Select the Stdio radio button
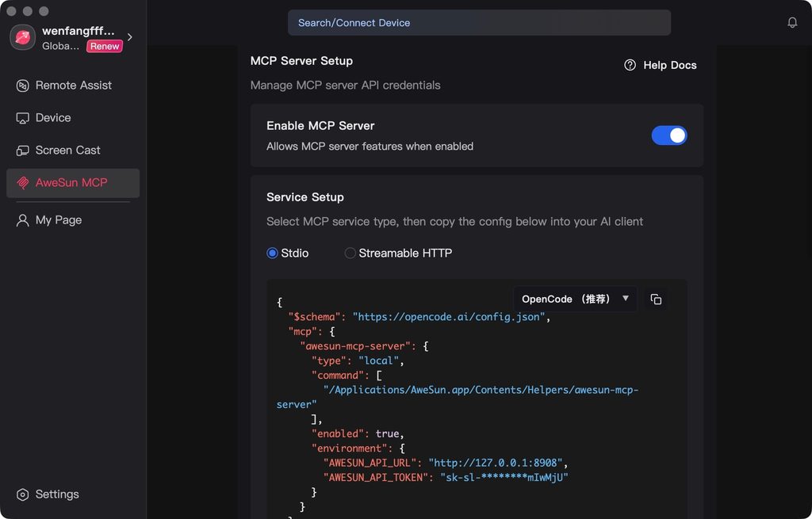 (272, 253)
